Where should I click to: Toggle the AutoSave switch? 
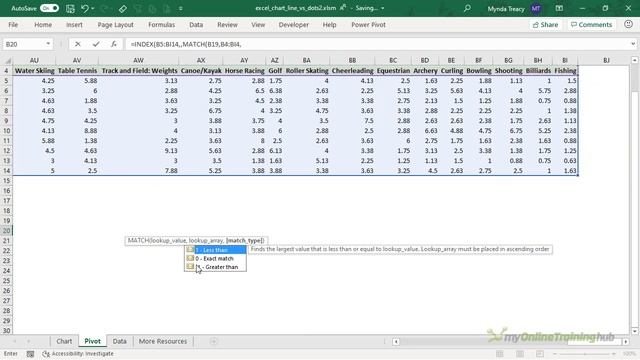click(49, 8)
